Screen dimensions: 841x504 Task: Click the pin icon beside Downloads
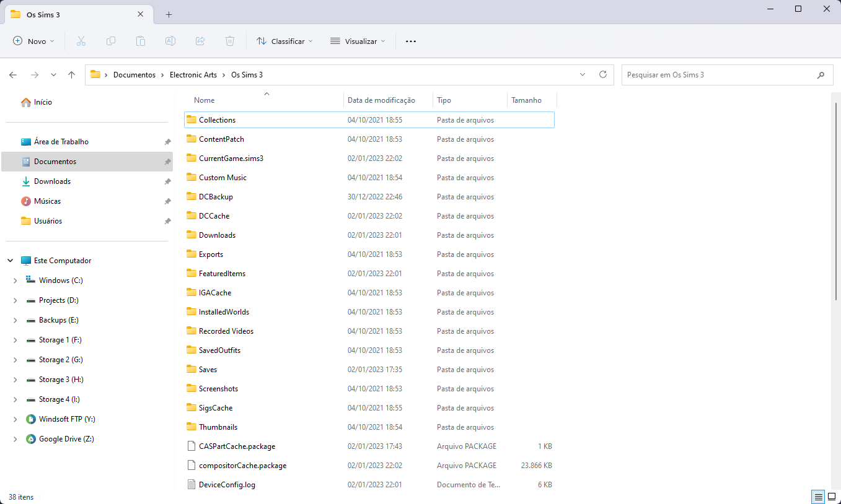coord(167,181)
